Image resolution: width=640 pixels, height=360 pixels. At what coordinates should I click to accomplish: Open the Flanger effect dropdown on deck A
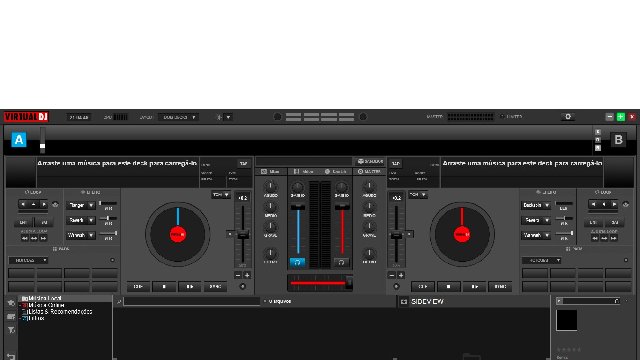point(80,205)
